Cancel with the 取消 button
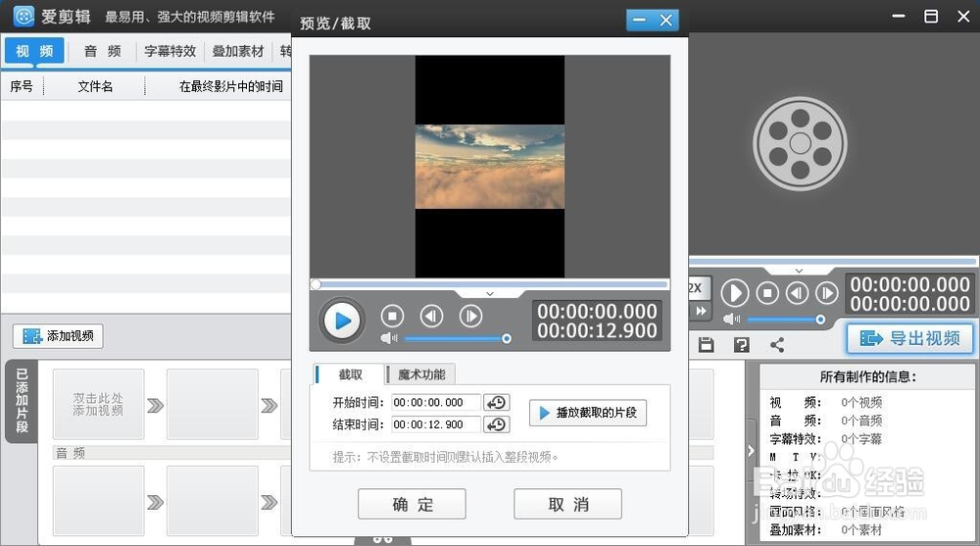This screenshot has height=546, width=980. 567,504
